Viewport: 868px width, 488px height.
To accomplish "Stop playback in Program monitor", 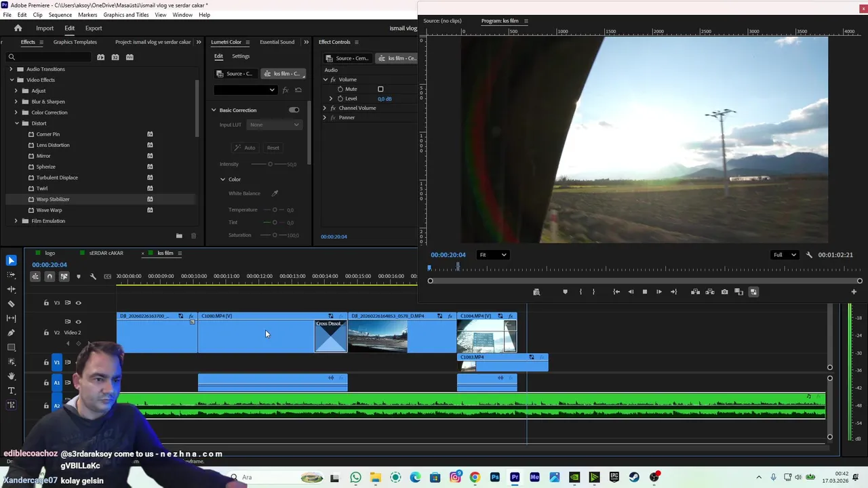I will coord(645,291).
